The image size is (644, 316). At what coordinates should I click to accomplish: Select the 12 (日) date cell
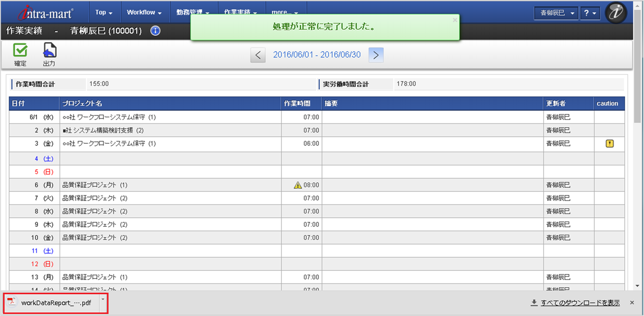[34, 264]
